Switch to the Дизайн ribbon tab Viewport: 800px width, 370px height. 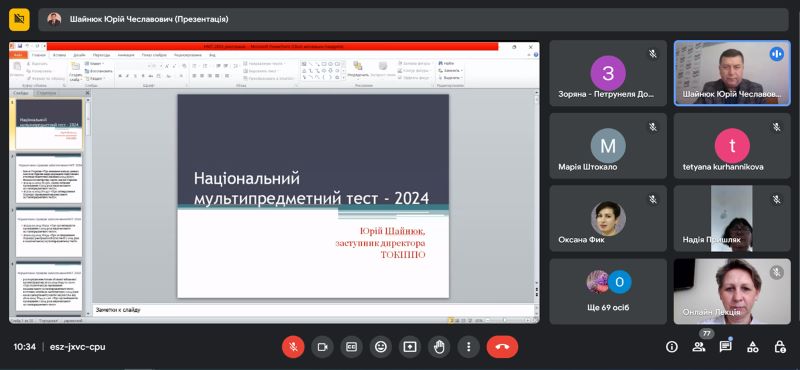[x=79, y=55]
